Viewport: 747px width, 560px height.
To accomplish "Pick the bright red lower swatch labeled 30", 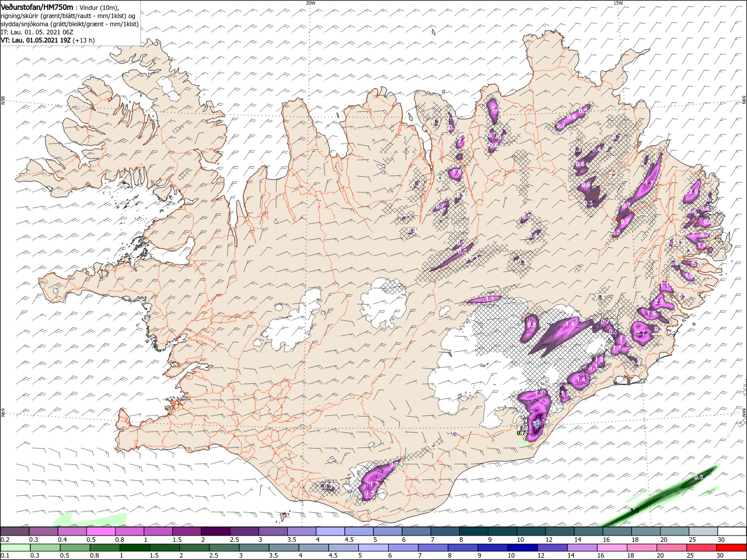I will [x=731, y=548].
